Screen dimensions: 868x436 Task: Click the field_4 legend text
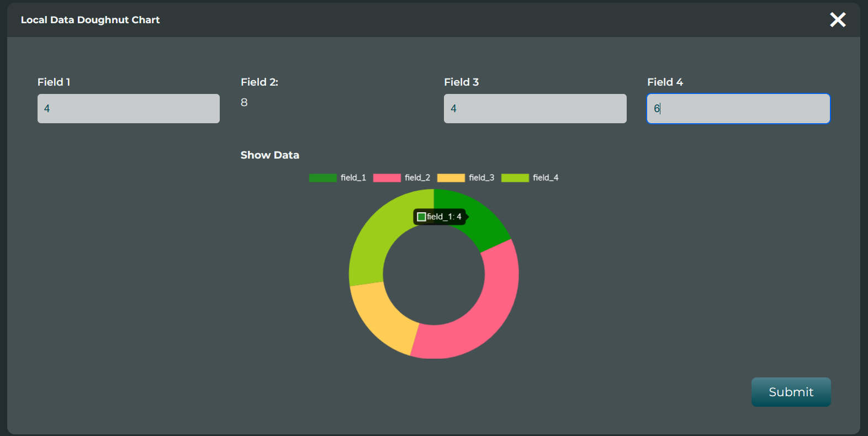pos(546,178)
